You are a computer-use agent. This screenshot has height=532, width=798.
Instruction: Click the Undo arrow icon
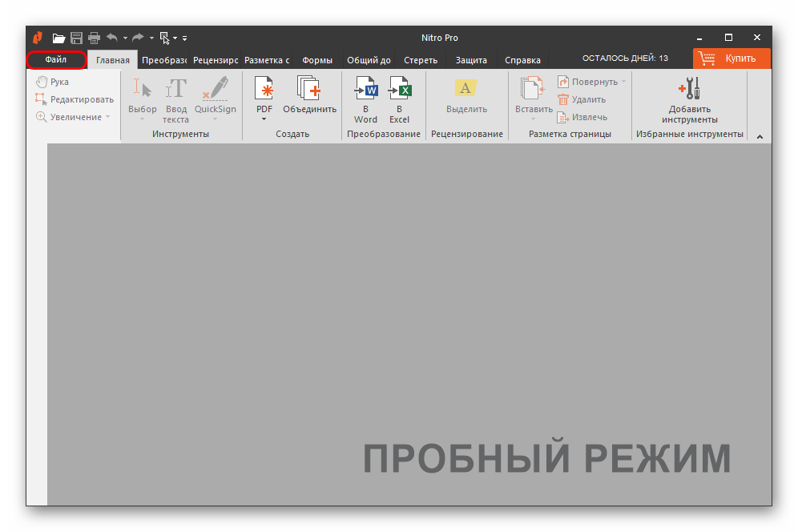(x=112, y=38)
